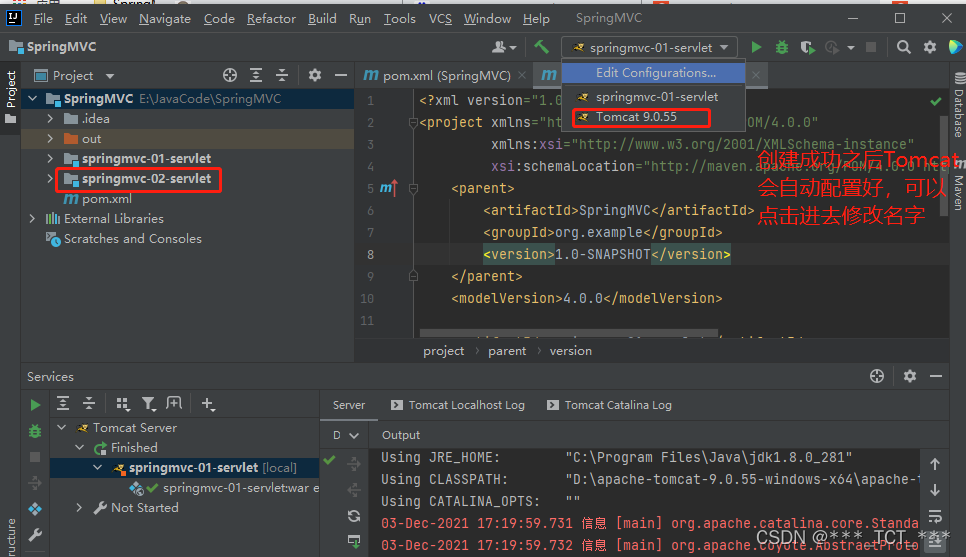Click the refresh icon beside output
Viewport: 966px width, 557px height.
pyautogui.click(x=354, y=516)
